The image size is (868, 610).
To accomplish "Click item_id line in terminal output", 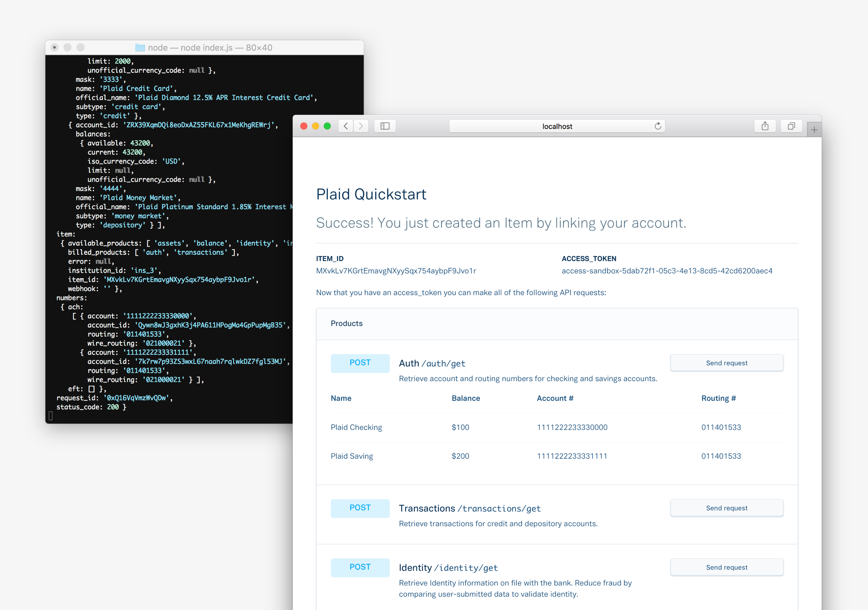I will tap(163, 280).
